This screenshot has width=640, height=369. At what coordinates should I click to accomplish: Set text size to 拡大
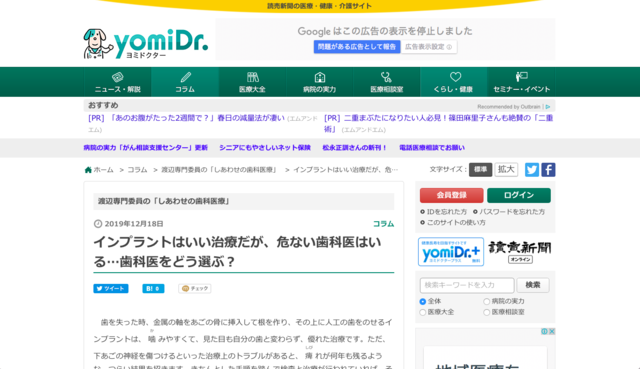point(506,169)
